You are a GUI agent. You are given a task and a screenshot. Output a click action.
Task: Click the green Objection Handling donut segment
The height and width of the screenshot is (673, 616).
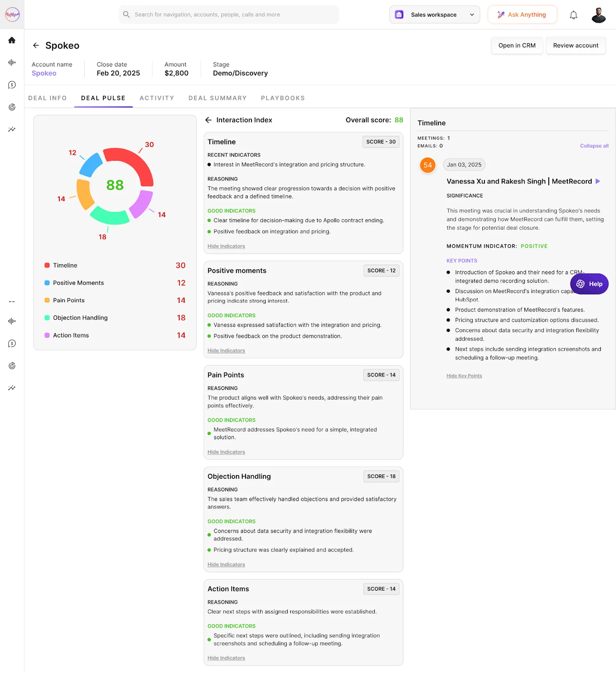coord(110,216)
